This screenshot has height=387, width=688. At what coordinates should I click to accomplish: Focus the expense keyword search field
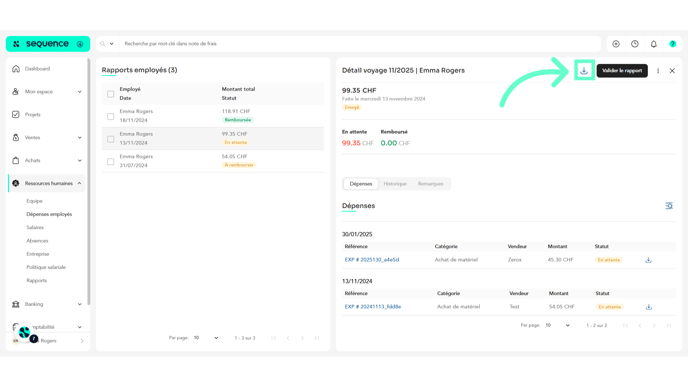[x=360, y=44]
